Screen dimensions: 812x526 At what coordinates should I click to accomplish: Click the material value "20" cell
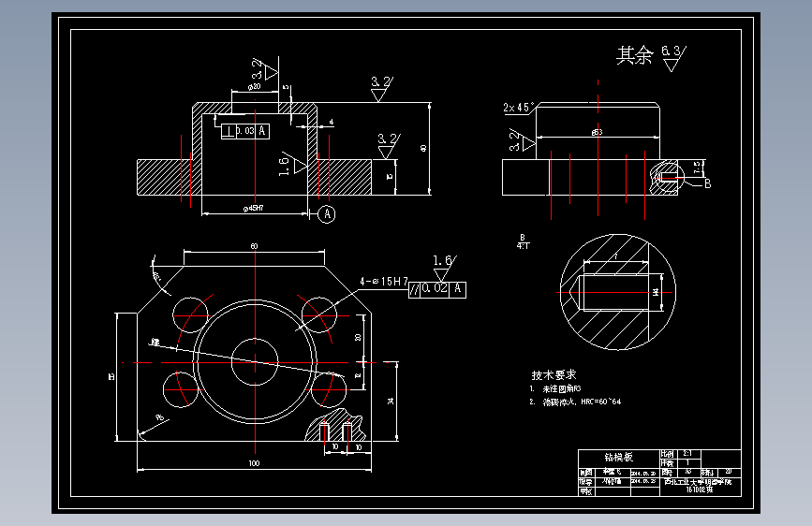728,472
